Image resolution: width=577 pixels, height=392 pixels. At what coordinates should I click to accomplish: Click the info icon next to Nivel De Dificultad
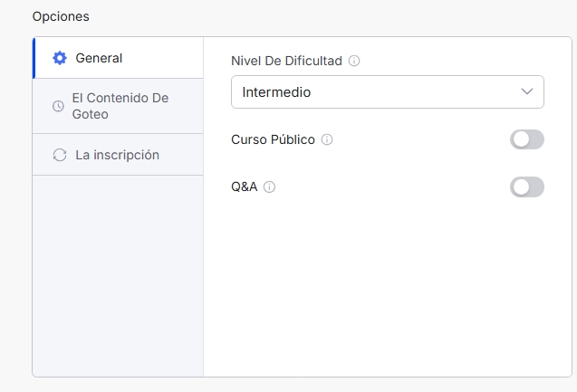(x=354, y=61)
